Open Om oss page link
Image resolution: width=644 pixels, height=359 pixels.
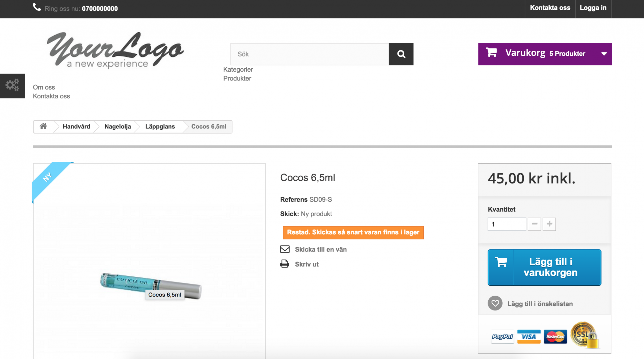(x=44, y=87)
